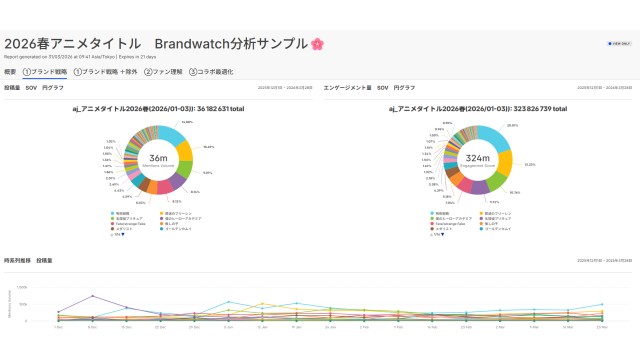Click the VIEW ONLY badge

(619, 44)
